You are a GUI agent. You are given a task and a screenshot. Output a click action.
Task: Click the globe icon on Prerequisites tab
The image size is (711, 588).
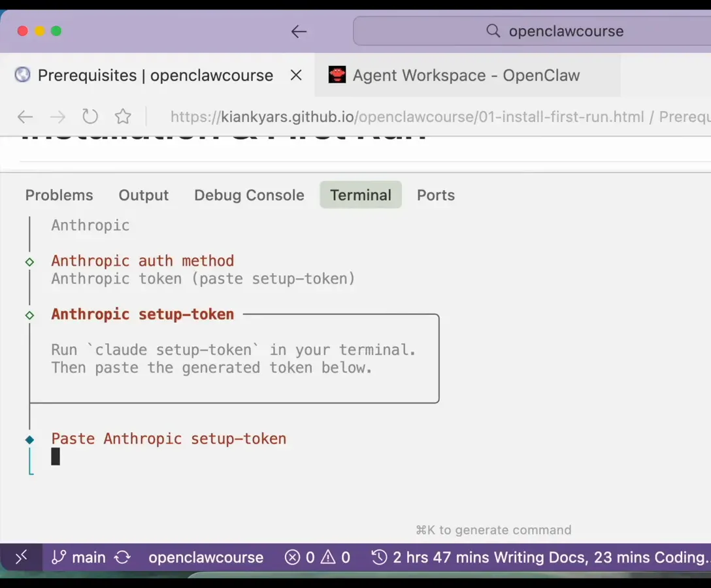coord(22,74)
